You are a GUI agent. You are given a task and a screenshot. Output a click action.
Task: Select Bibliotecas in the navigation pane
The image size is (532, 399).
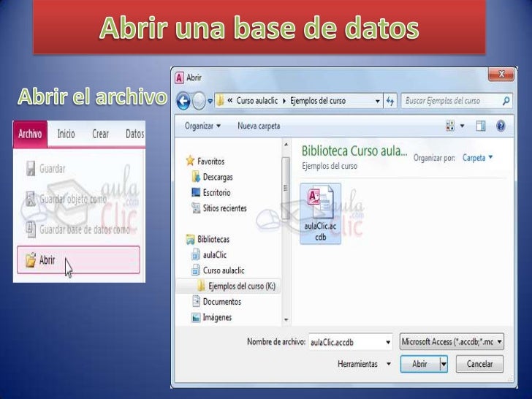tap(213, 239)
